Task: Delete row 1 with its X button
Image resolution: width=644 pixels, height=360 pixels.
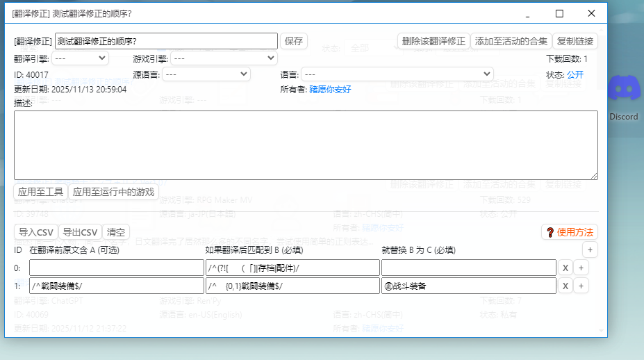Action: pyautogui.click(x=565, y=286)
